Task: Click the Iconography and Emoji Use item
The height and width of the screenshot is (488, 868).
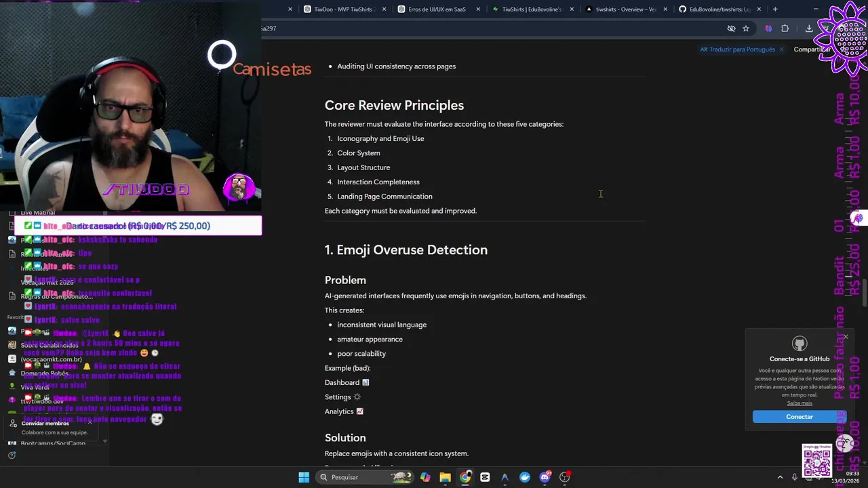Action: pos(380,138)
